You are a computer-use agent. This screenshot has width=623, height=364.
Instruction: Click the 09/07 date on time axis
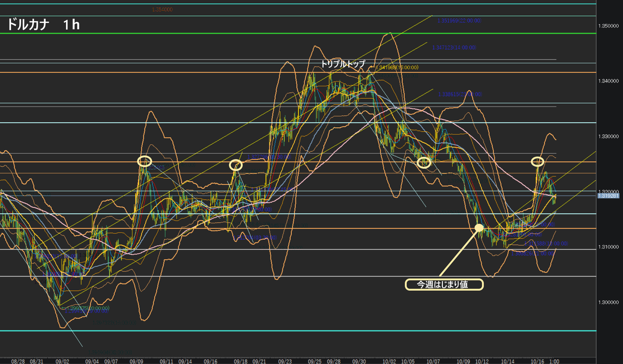(x=111, y=360)
